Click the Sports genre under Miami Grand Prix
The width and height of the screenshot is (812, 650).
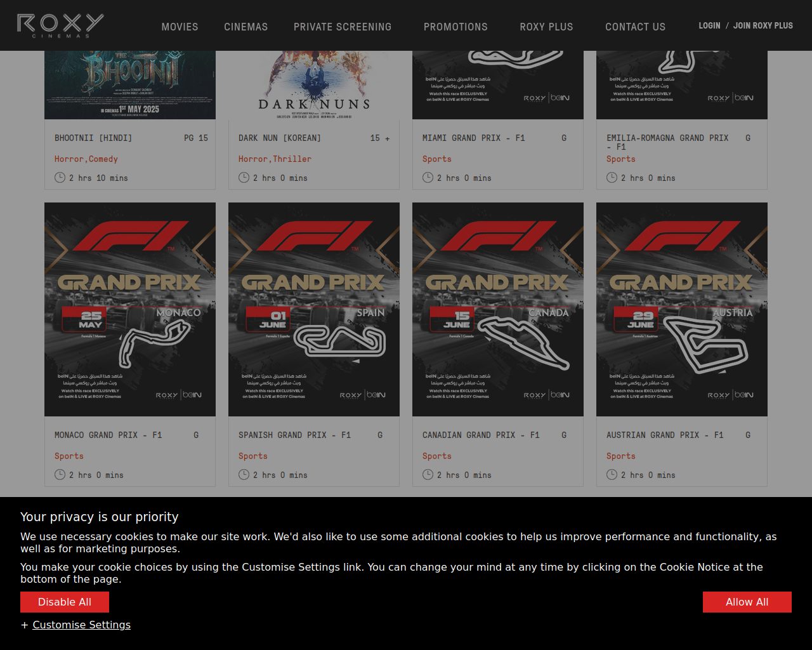point(437,159)
